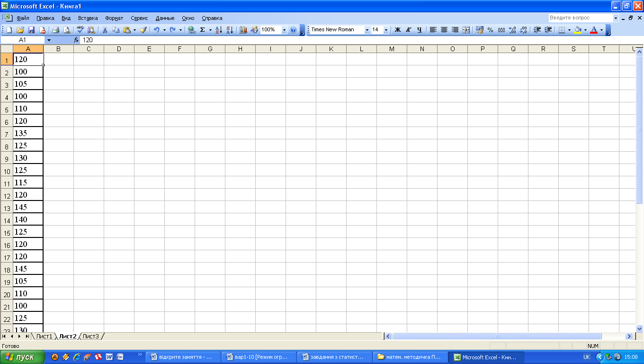Toggle bold Ж formatting
This screenshot has height=364, width=644.
pos(398,30)
